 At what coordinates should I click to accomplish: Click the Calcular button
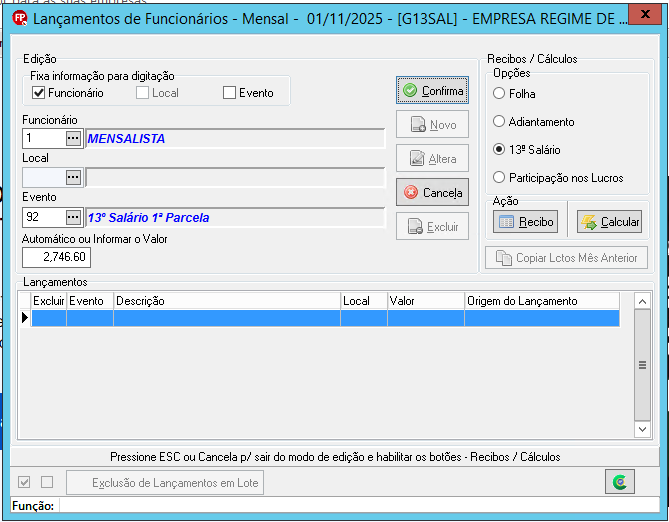pyautogui.click(x=609, y=222)
